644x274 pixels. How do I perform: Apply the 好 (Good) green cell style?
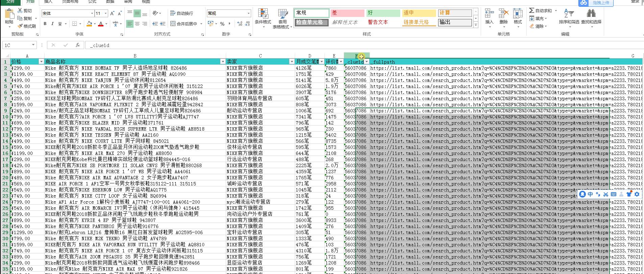point(383,13)
